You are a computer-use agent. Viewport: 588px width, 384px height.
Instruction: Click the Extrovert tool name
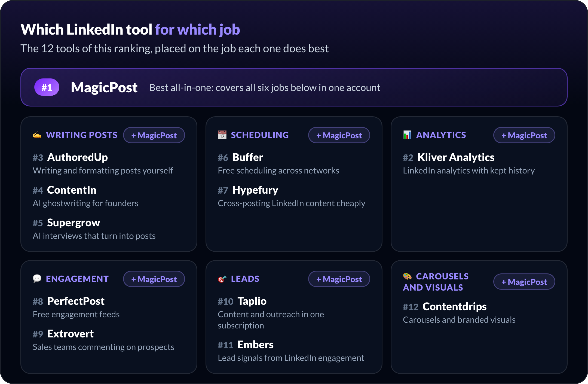[71, 334]
